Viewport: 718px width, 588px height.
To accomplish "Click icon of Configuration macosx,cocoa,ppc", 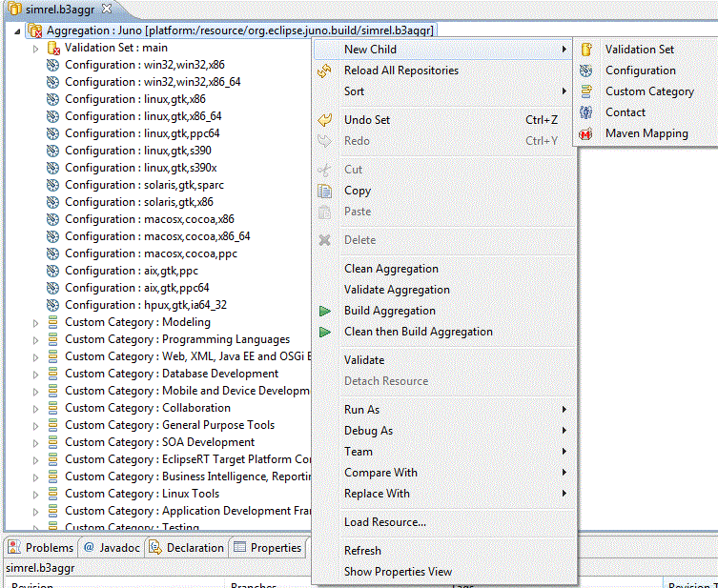I will (53, 253).
